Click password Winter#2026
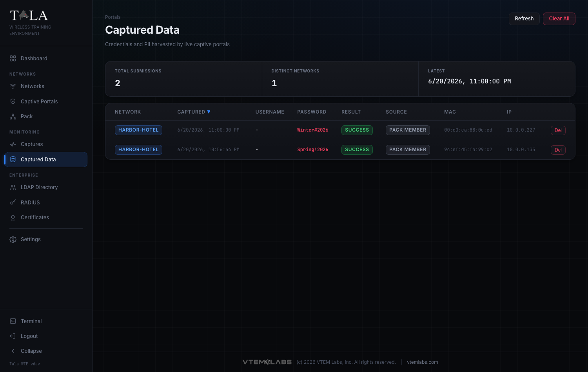Image resolution: width=588 pixels, height=372 pixels. [x=313, y=130]
